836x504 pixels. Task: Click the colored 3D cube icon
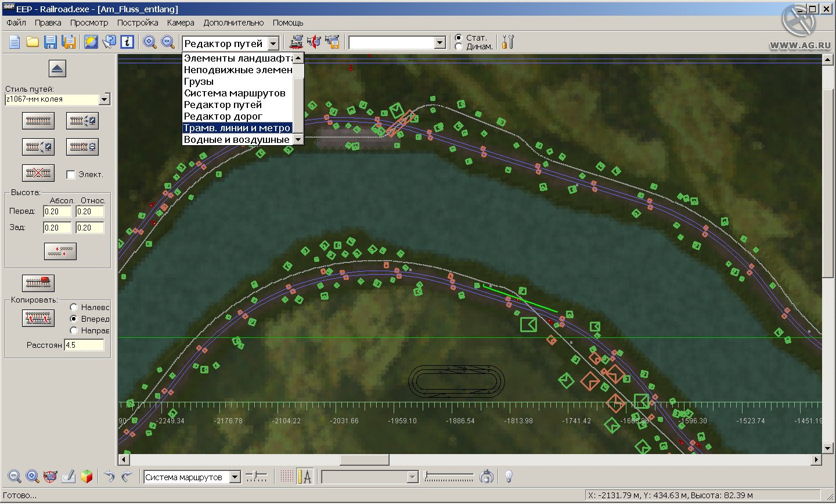tap(87, 477)
